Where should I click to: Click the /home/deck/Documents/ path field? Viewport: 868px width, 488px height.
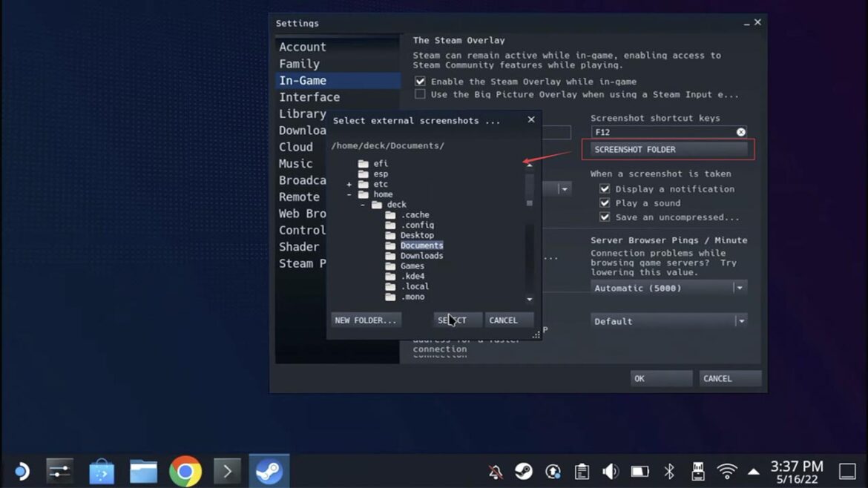click(x=387, y=145)
